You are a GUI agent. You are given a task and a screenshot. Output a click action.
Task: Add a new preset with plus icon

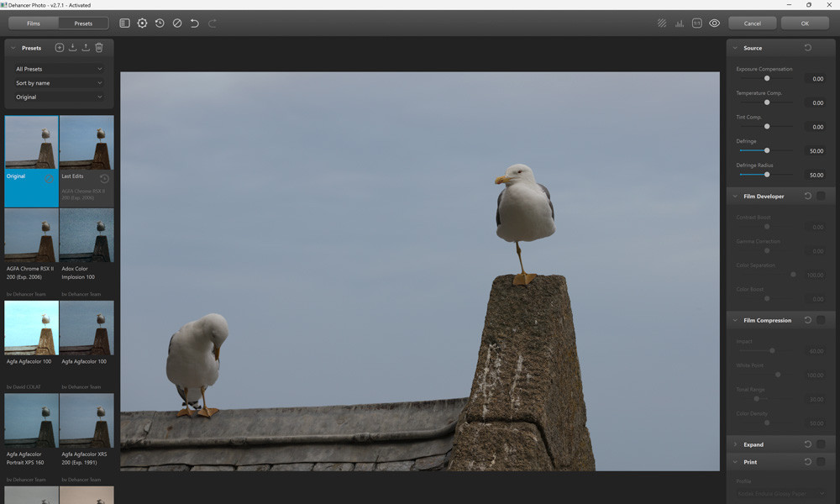[60, 48]
